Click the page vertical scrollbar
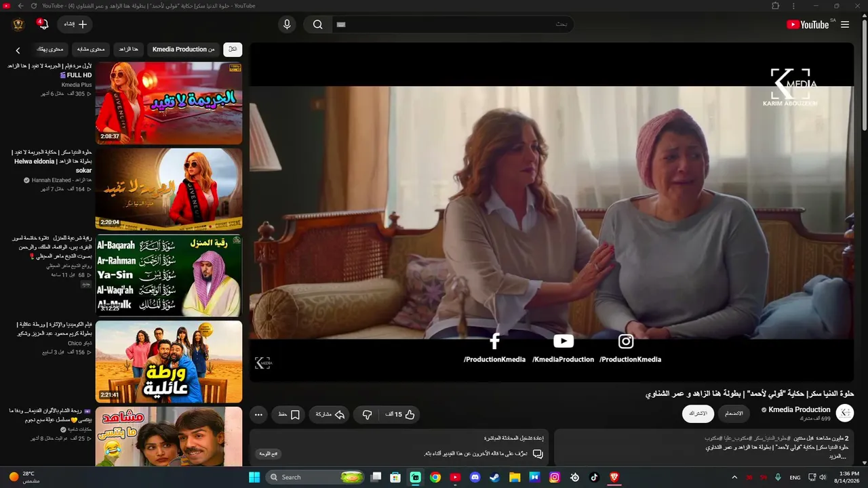Image resolution: width=868 pixels, height=488 pixels. (864, 75)
